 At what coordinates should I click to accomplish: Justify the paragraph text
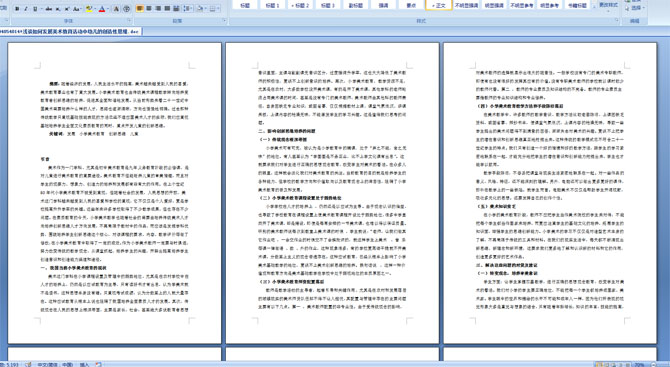pos(167,9)
